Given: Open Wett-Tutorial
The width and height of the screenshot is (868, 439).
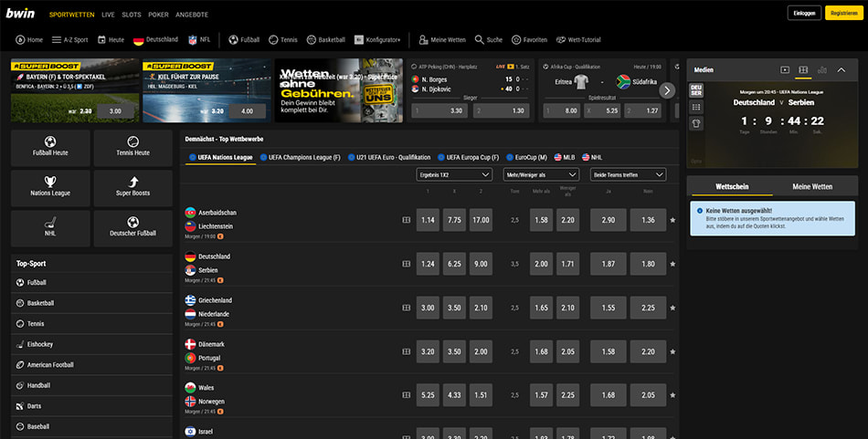Looking at the screenshot, I should coord(578,40).
